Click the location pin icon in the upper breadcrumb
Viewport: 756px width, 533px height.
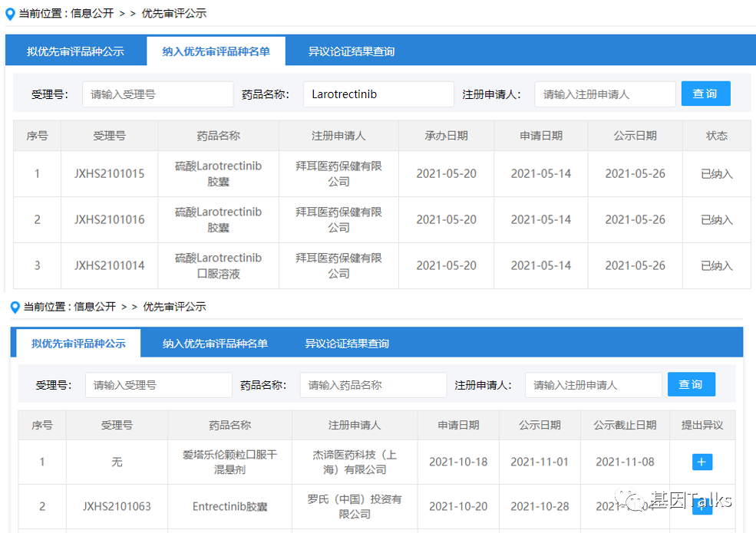pos(10,14)
